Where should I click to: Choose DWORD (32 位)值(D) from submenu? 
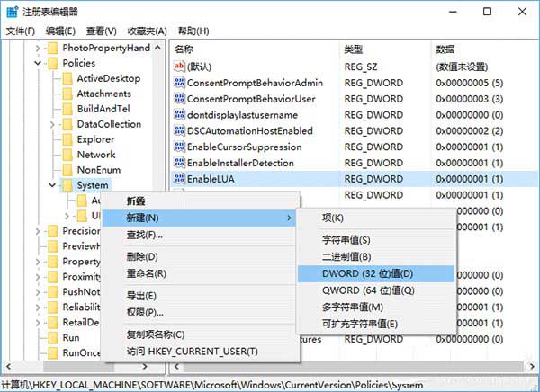[x=367, y=273]
